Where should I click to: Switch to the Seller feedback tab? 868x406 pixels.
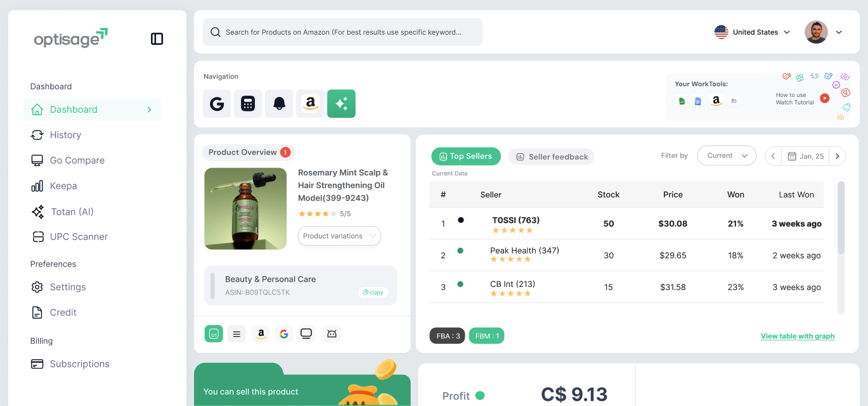pyautogui.click(x=552, y=157)
